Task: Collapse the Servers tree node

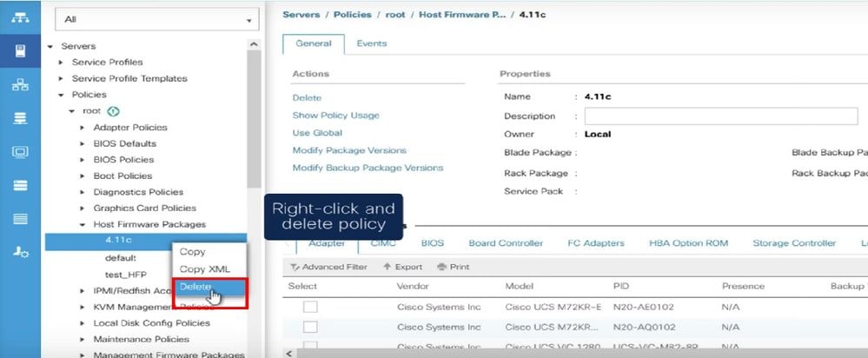Action: click(x=50, y=46)
